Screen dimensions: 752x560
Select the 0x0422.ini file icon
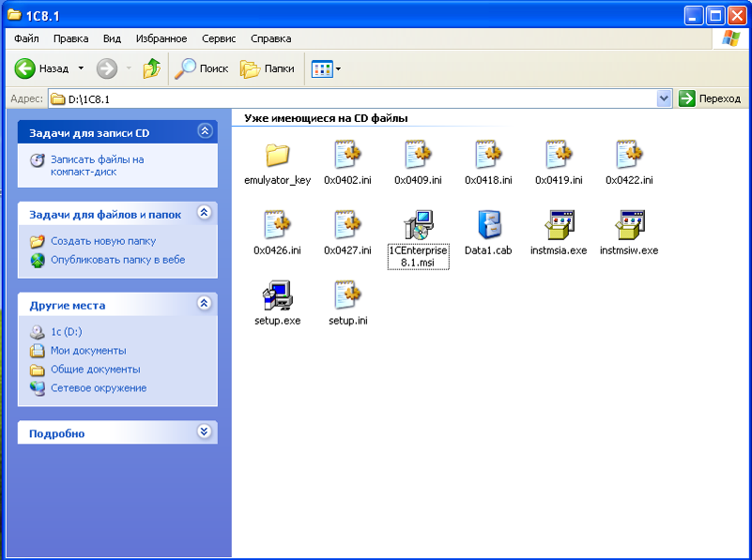[x=629, y=154]
